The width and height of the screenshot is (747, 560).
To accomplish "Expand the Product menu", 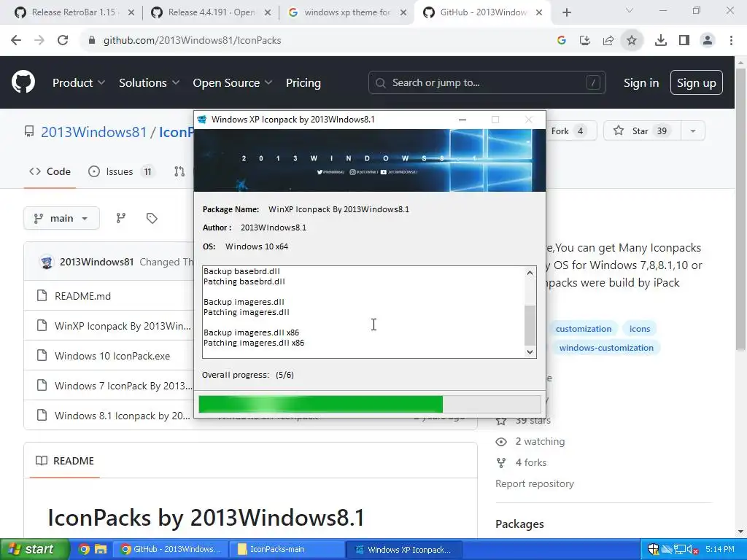I will [x=79, y=83].
